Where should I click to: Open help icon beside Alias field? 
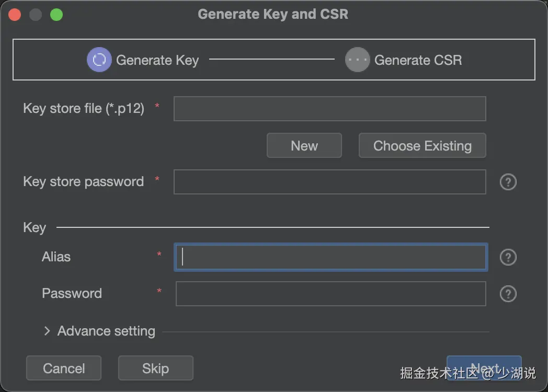pos(508,257)
